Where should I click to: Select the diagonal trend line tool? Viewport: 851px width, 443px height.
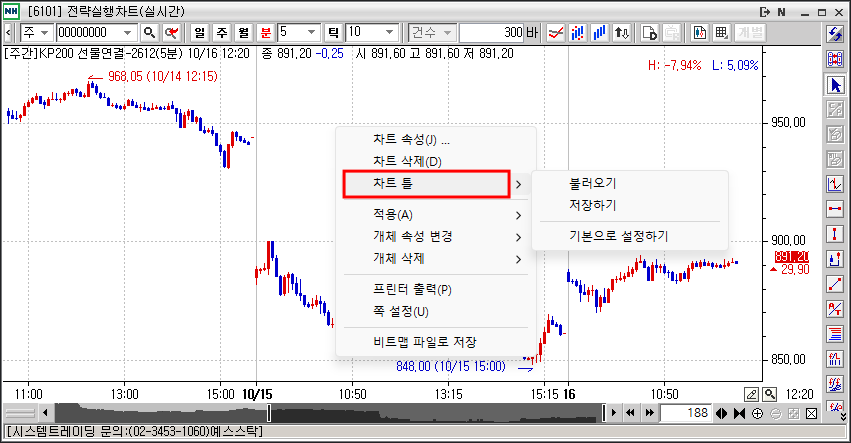(835, 284)
